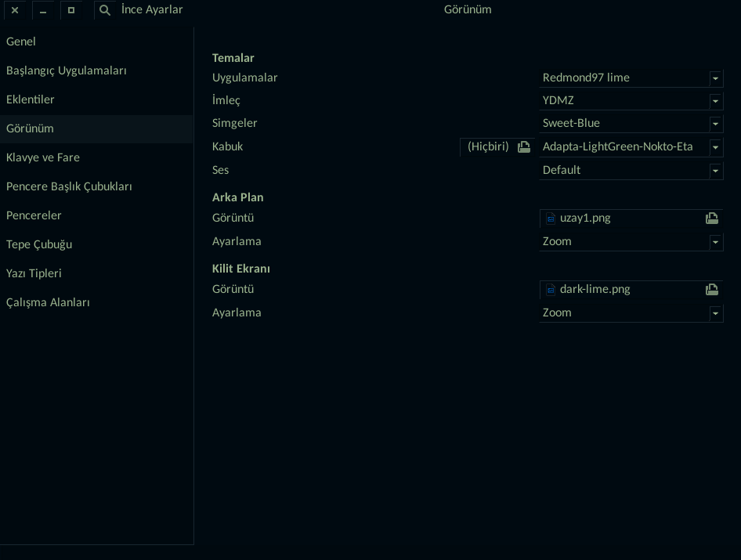This screenshot has width=741, height=560.
Task: Open browse icon for uzay1.png background image
Action: point(712,219)
